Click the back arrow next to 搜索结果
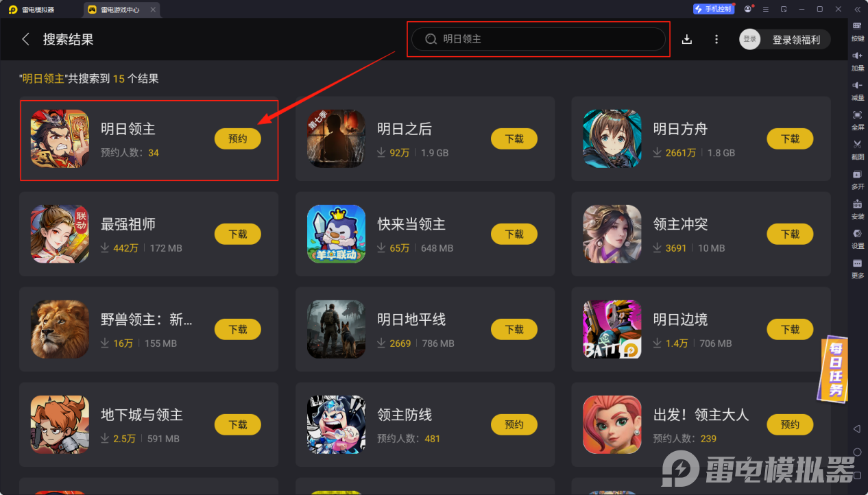 click(26, 39)
